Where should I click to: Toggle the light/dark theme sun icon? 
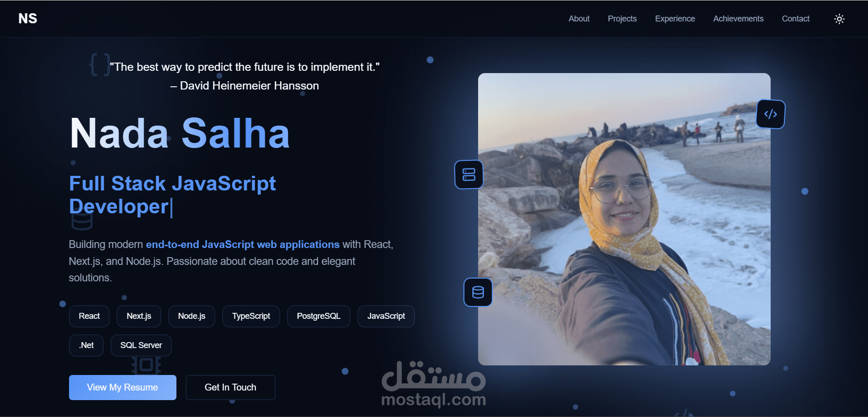coord(839,19)
